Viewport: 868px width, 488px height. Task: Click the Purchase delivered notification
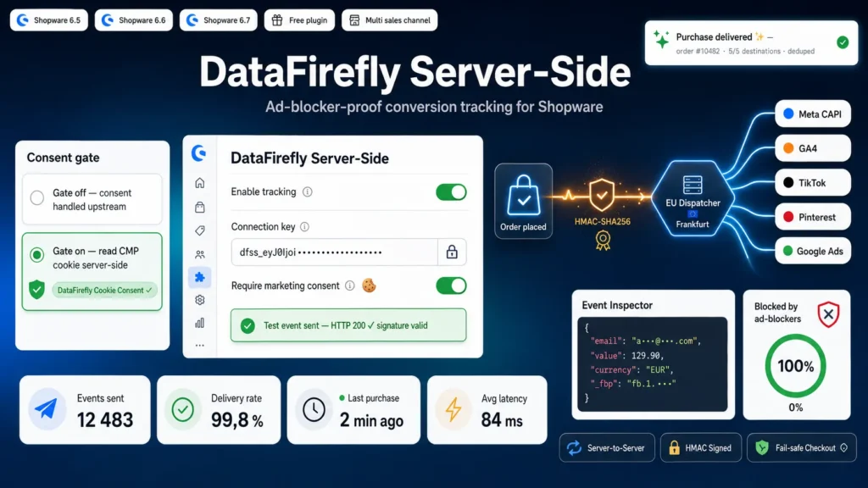pyautogui.click(x=751, y=43)
